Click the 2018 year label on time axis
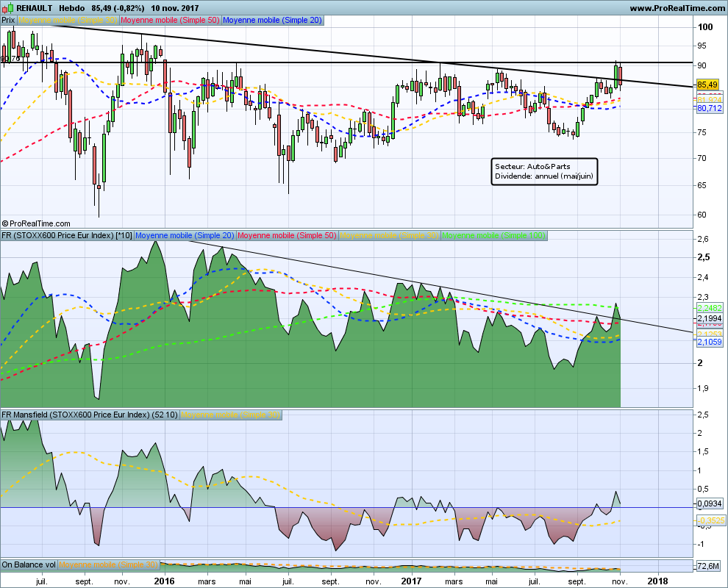728x588 pixels. [x=657, y=581]
